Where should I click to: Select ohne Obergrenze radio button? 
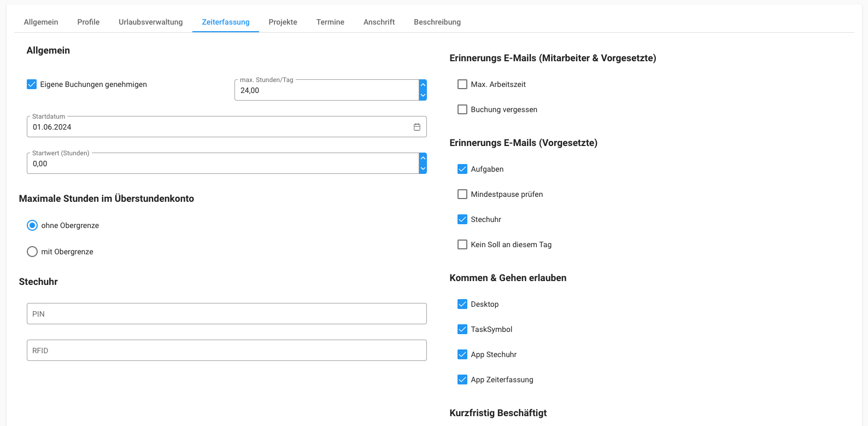click(x=32, y=225)
